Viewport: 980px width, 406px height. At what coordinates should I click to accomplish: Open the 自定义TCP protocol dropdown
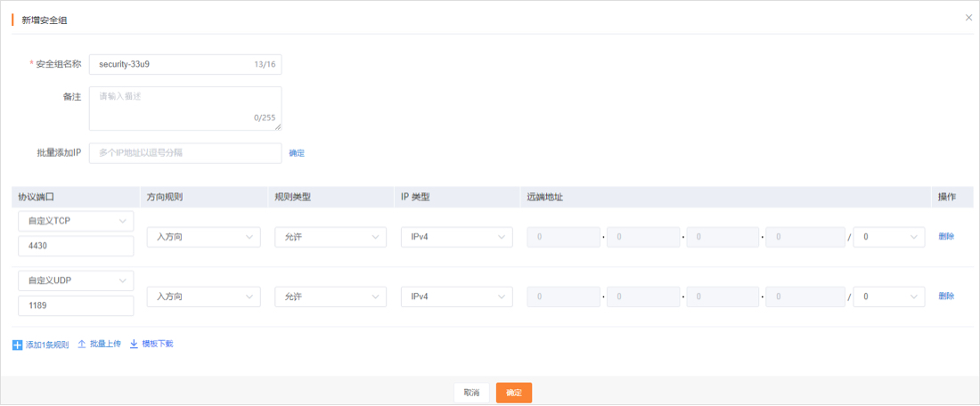[x=76, y=221]
